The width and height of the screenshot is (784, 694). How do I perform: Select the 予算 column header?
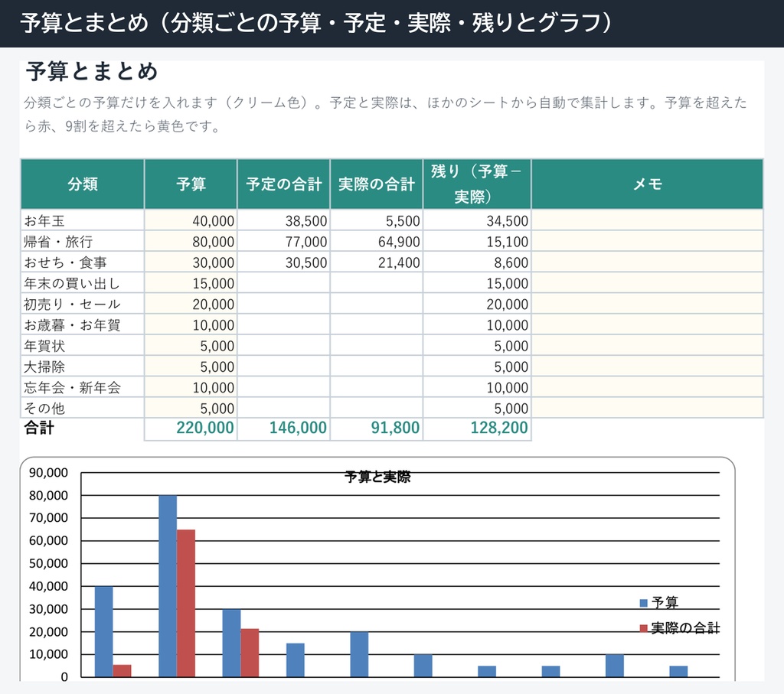(x=191, y=184)
